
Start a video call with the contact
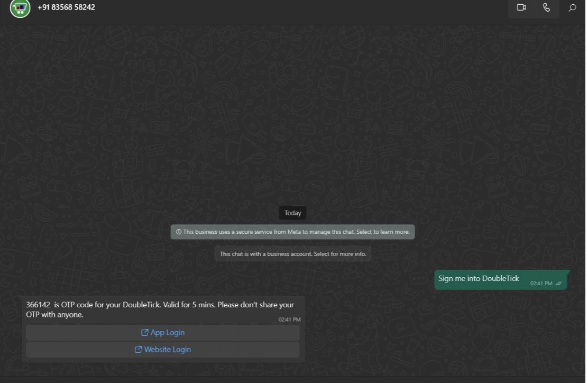[521, 7]
